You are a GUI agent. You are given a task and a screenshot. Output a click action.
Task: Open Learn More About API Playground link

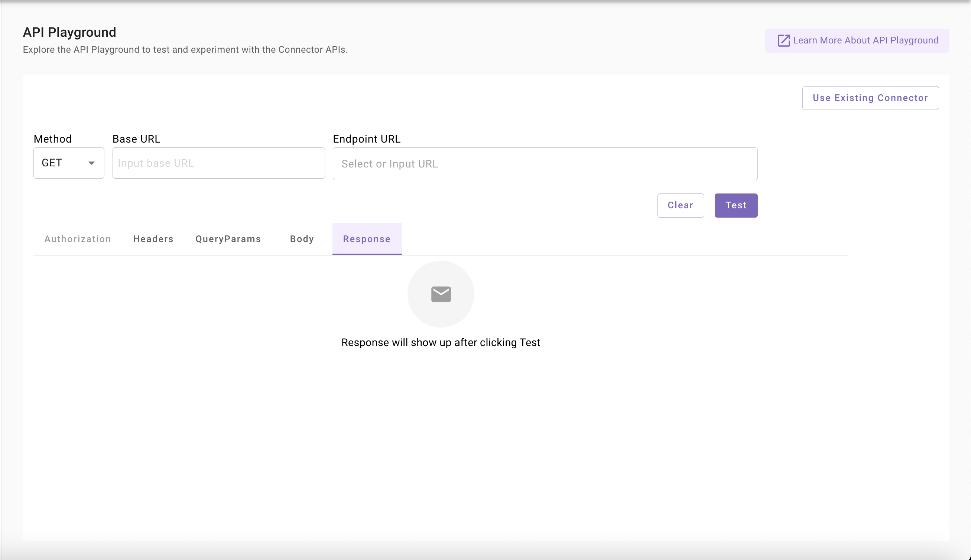[x=857, y=40]
